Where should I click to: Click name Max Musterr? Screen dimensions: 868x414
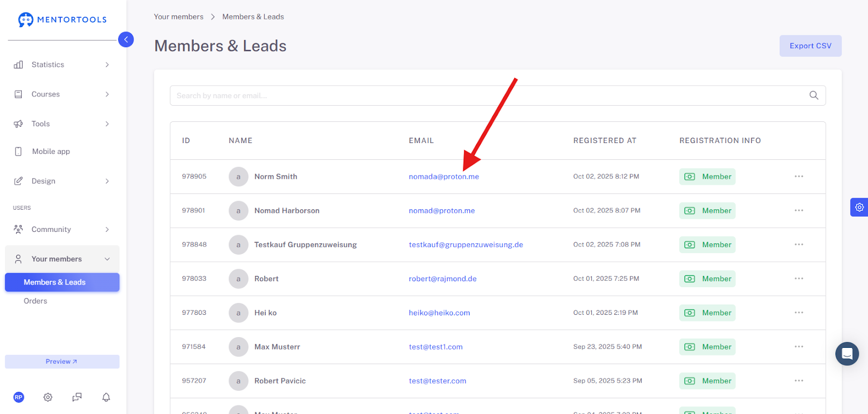[277, 347]
